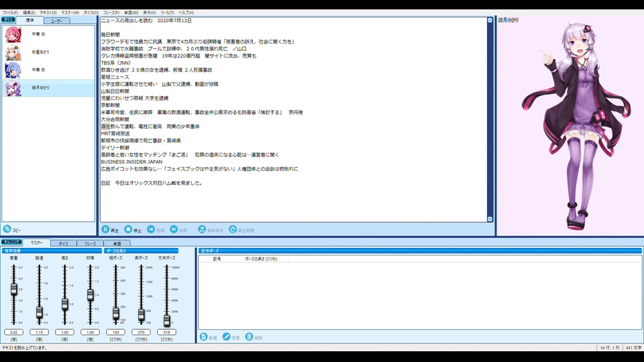Open the ボイス(O) menu
644x362 pixels.
91,13
